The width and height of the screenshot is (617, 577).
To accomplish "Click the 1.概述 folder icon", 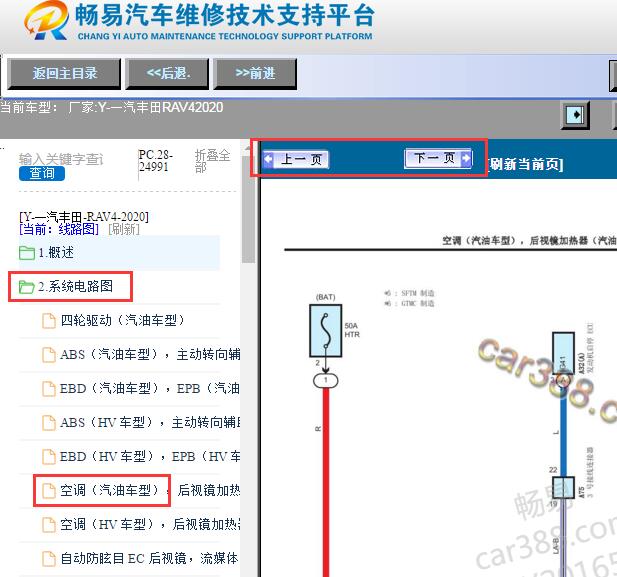I will click(x=27, y=253).
